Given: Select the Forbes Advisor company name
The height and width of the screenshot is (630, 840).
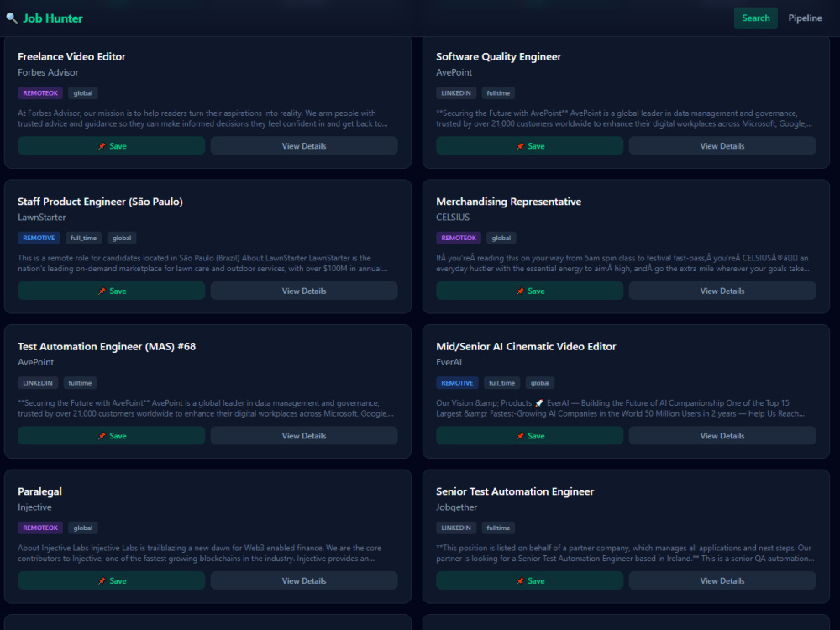Looking at the screenshot, I should pyautogui.click(x=48, y=72).
